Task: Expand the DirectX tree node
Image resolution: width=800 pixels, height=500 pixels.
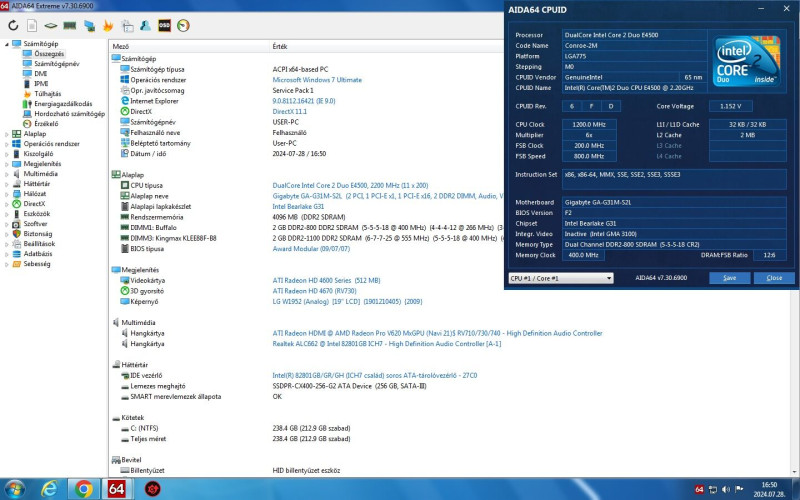Action: 7,204
